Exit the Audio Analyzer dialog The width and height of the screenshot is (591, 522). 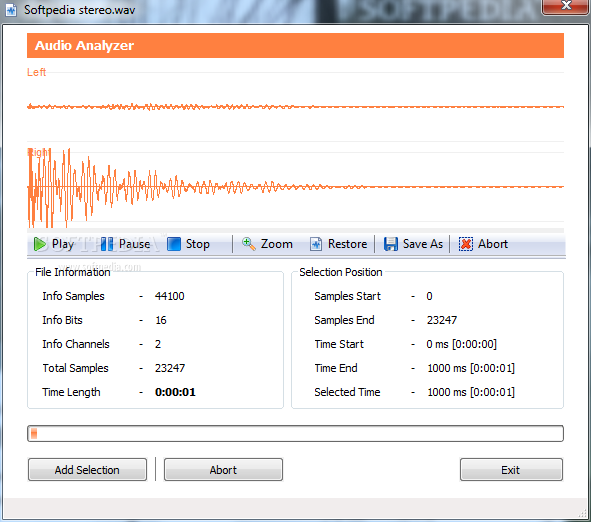(511, 470)
